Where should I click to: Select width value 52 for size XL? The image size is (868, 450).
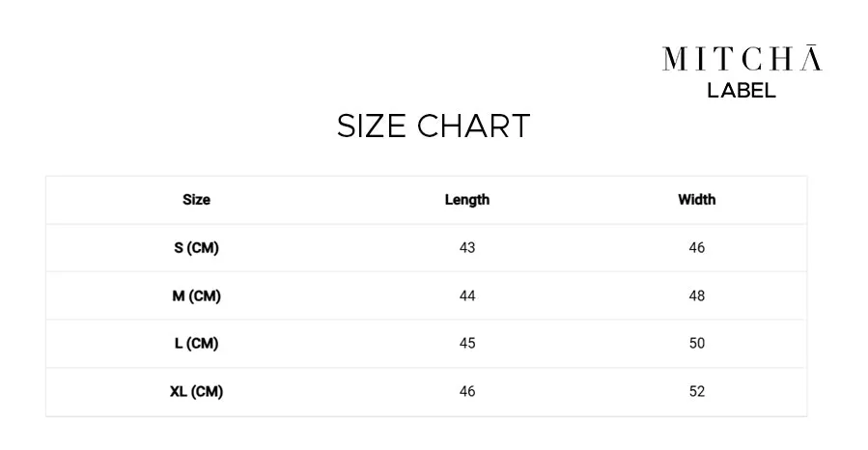[697, 391]
